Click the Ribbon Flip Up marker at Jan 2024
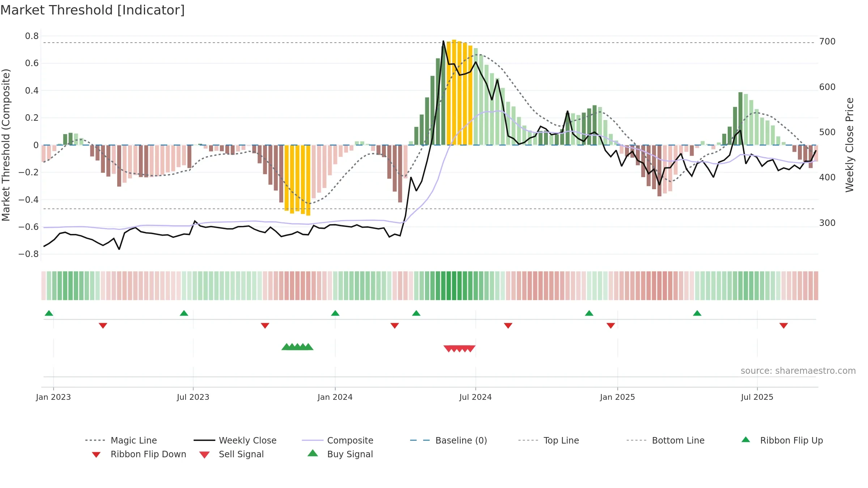 335,313
